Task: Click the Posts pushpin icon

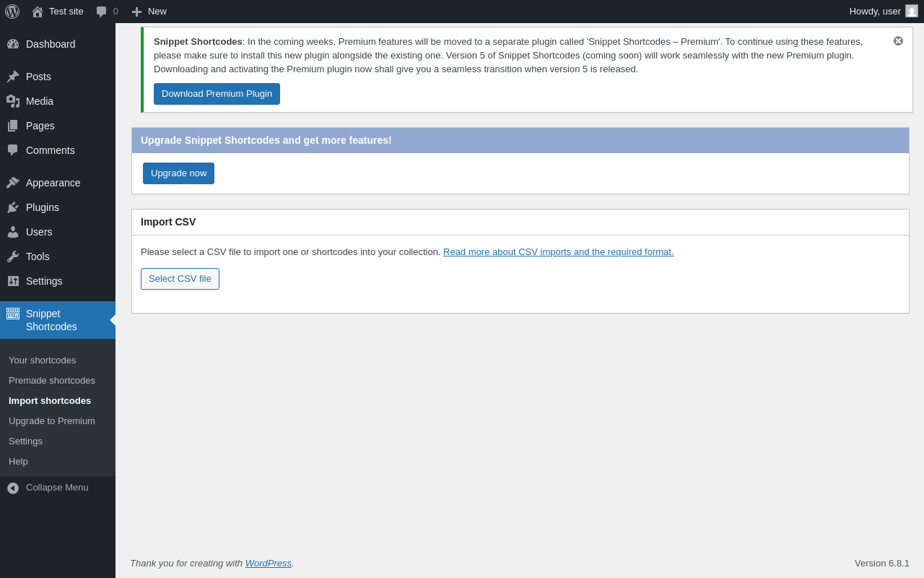Action: 13,77
